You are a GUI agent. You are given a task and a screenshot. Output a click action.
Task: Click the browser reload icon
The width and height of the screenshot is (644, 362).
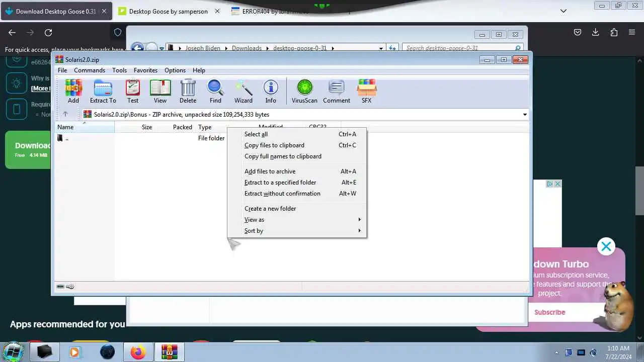pyautogui.click(x=48, y=32)
